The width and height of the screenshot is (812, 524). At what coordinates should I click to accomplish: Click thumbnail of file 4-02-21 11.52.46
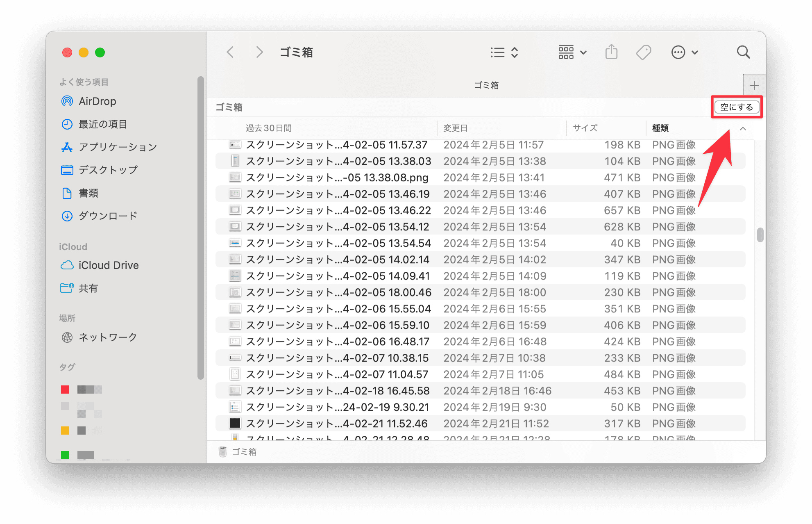click(x=235, y=423)
